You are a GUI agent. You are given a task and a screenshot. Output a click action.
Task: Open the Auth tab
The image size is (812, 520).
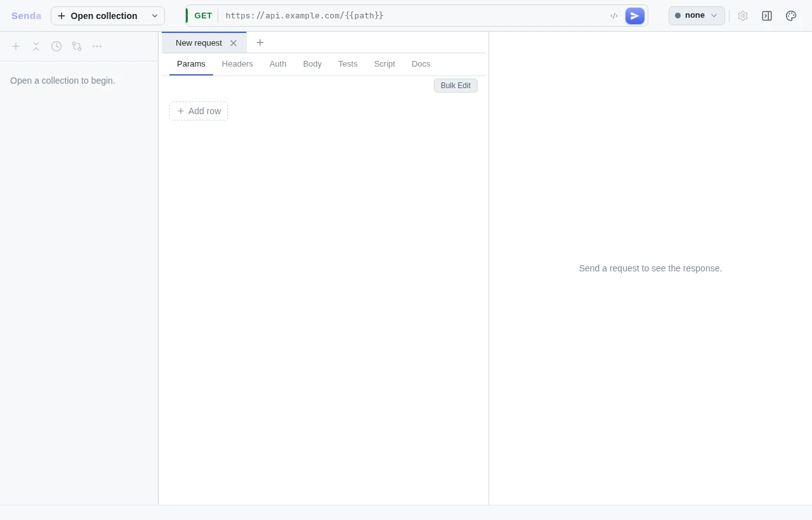[x=278, y=64]
